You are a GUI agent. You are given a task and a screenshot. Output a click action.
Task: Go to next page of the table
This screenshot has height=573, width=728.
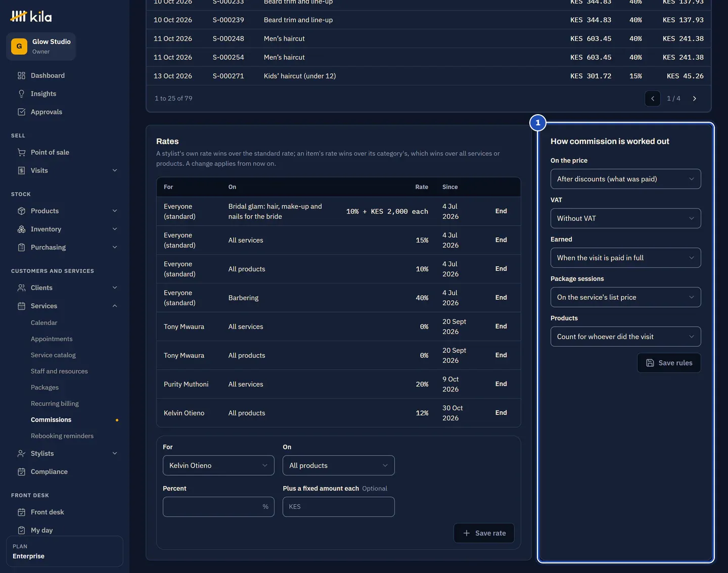click(x=695, y=99)
